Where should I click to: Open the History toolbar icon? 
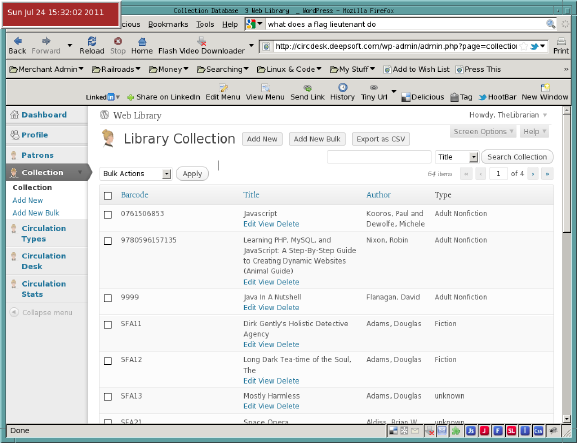pos(343,87)
